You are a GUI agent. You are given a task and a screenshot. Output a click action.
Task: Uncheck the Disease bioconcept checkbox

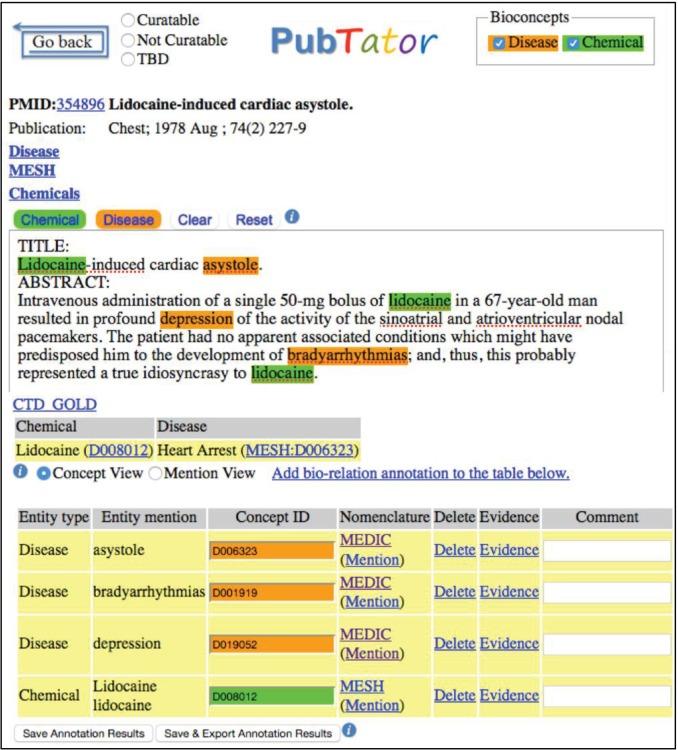point(497,43)
